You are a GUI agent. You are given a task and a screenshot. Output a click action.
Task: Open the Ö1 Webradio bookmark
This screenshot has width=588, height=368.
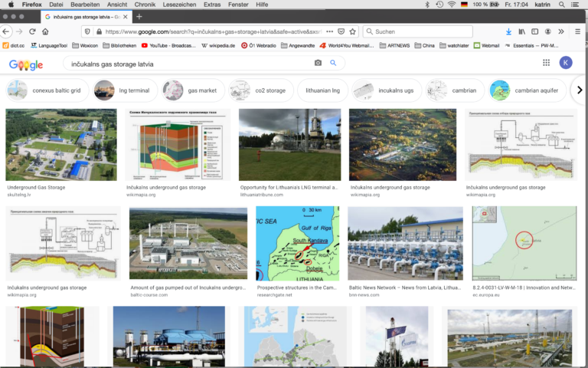(x=258, y=45)
